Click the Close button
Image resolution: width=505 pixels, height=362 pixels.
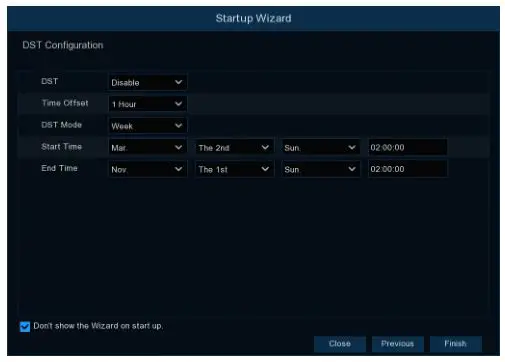[340, 344]
